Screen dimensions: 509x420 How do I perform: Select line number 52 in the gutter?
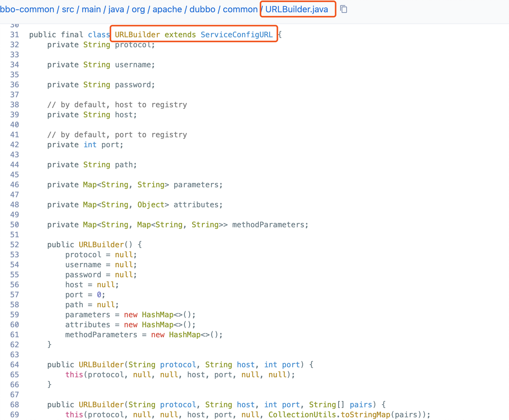click(15, 245)
